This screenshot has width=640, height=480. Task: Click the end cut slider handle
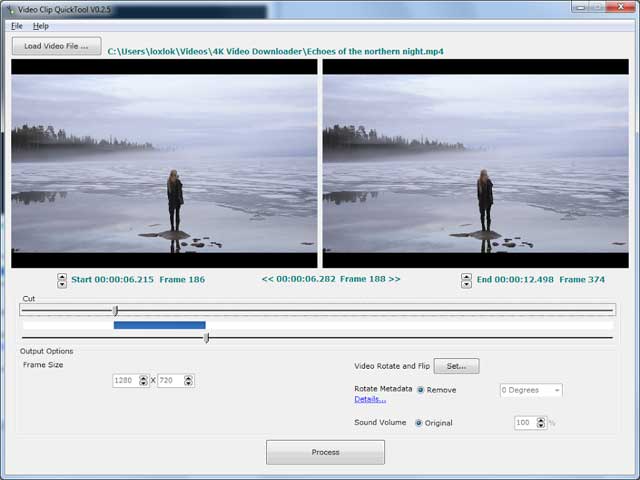coord(207,338)
